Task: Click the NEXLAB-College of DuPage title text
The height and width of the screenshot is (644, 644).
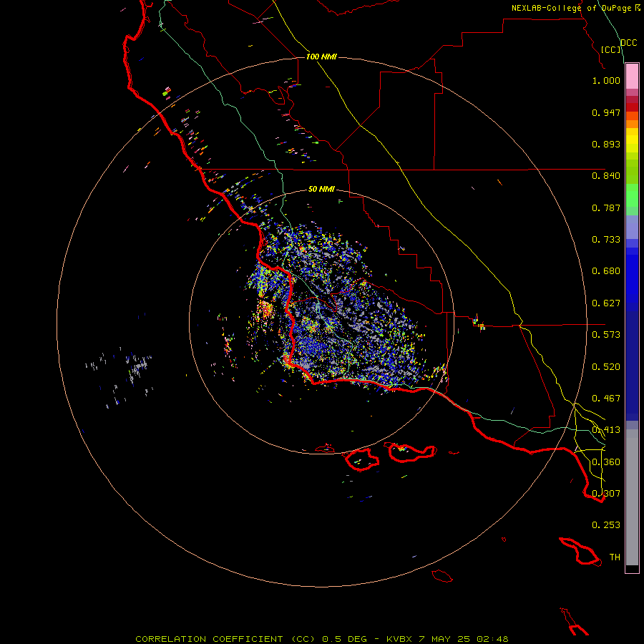Action: point(576,8)
